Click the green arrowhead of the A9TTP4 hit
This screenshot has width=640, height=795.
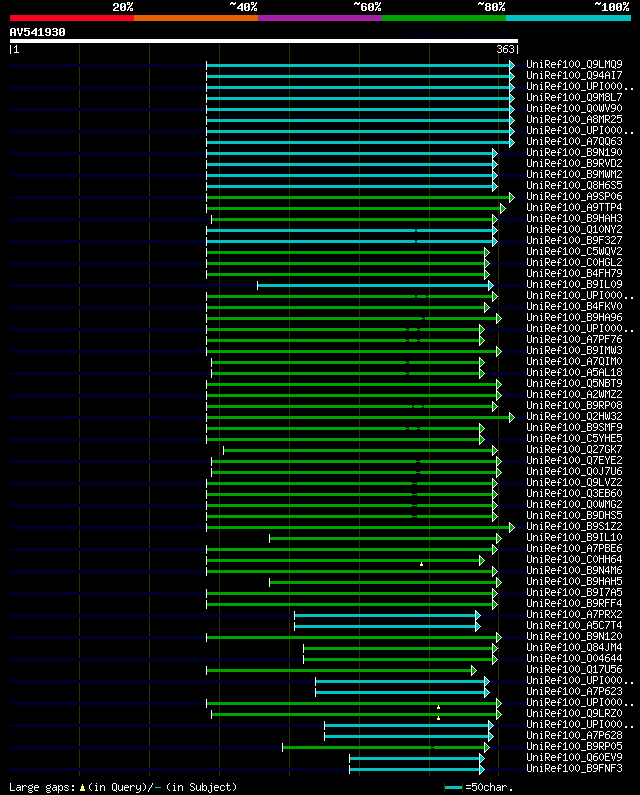[x=503, y=208]
